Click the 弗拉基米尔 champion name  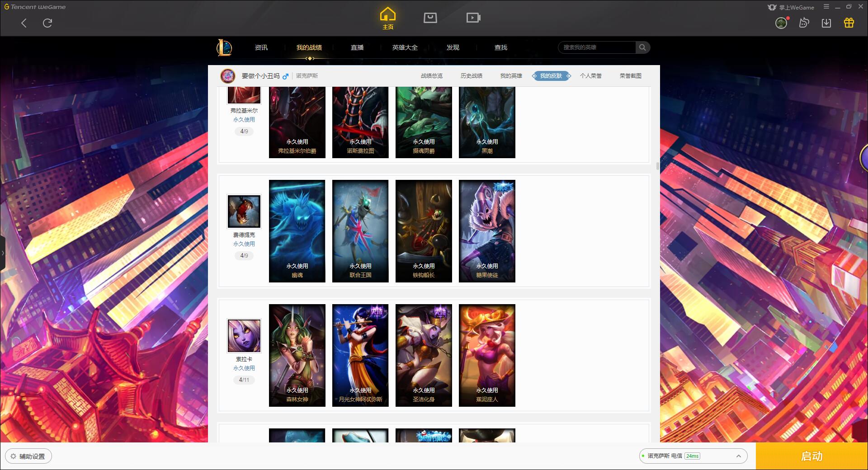(x=244, y=111)
